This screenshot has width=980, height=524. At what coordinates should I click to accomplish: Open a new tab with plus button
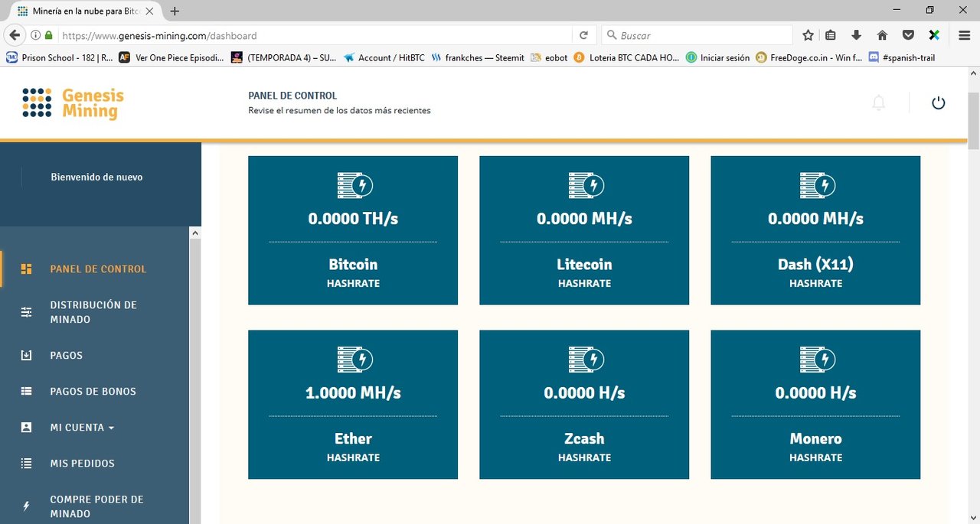click(175, 11)
